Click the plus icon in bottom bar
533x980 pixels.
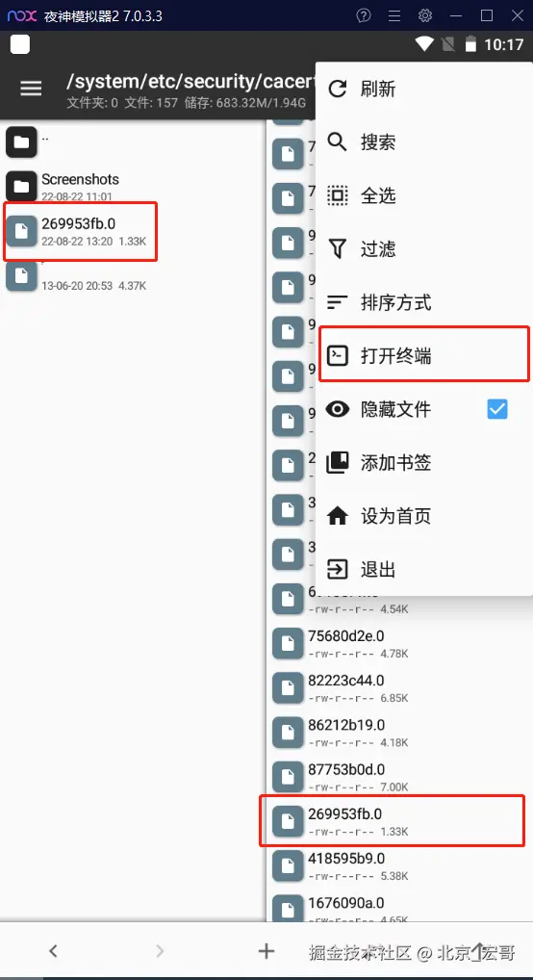point(266,951)
